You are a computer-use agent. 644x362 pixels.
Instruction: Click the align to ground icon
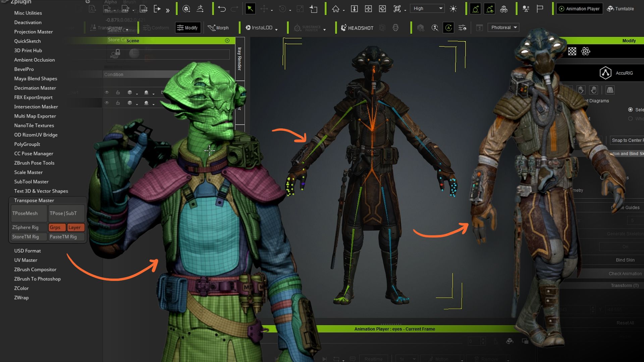coord(354,9)
